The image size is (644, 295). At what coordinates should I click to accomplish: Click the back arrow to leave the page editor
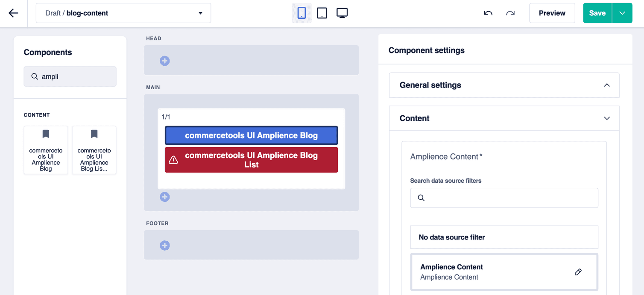13,13
